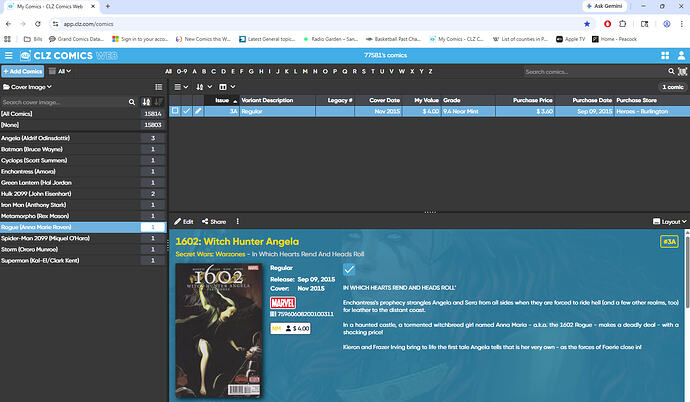Toggle the collected checkmark in detail panel
This screenshot has height=402, width=690.
click(x=349, y=269)
